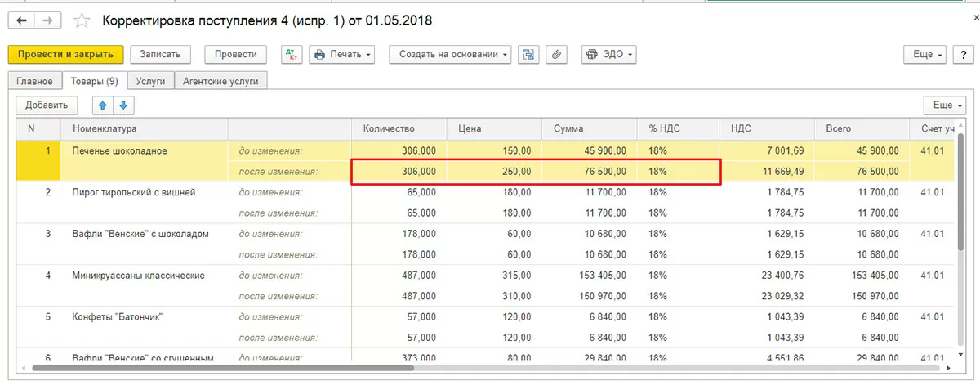Screen dimensions: 980x381
Task: Go back using the left arrow
Action: (21, 20)
